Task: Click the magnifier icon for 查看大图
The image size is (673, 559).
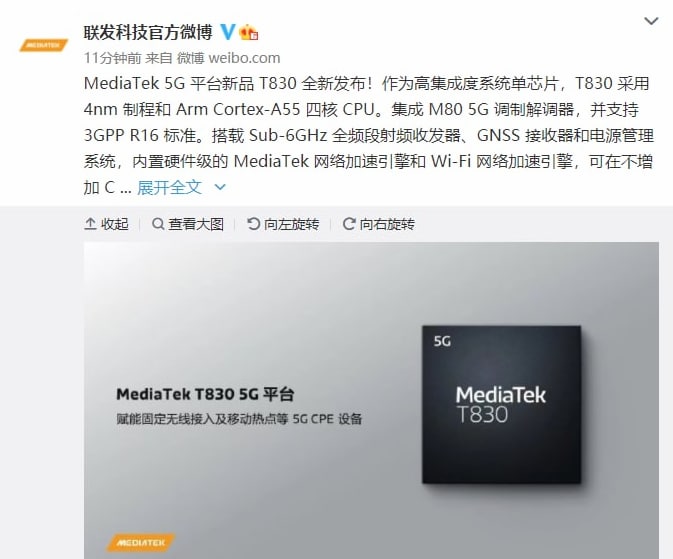Action: click(158, 224)
